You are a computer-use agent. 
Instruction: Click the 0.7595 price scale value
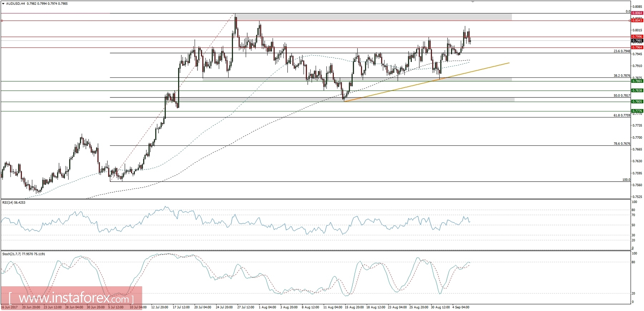tap(638, 173)
